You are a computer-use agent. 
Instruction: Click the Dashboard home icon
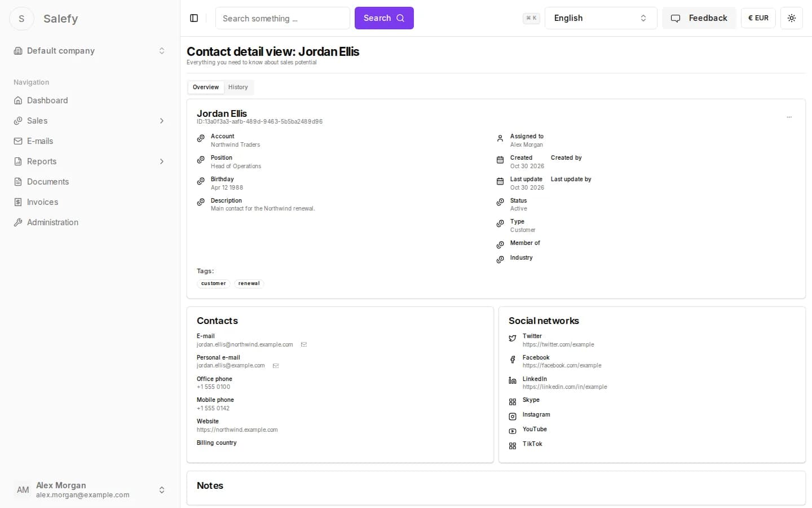(18, 100)
